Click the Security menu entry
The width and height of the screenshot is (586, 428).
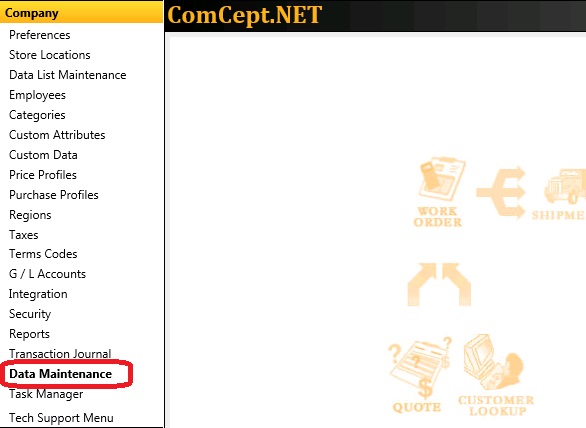pyautogui.click(x=30, y=314)
